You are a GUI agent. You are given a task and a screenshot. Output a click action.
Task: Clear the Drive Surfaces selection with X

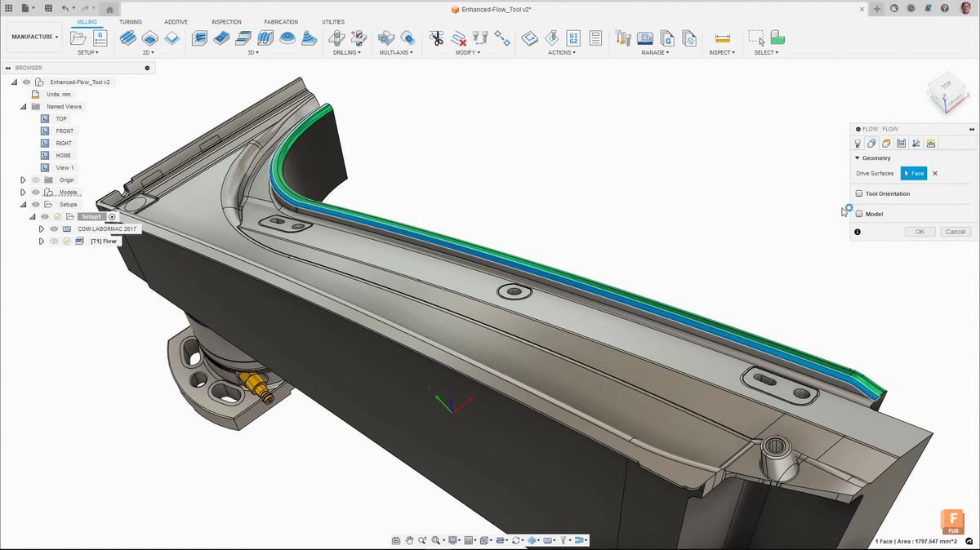pos(935,173)
